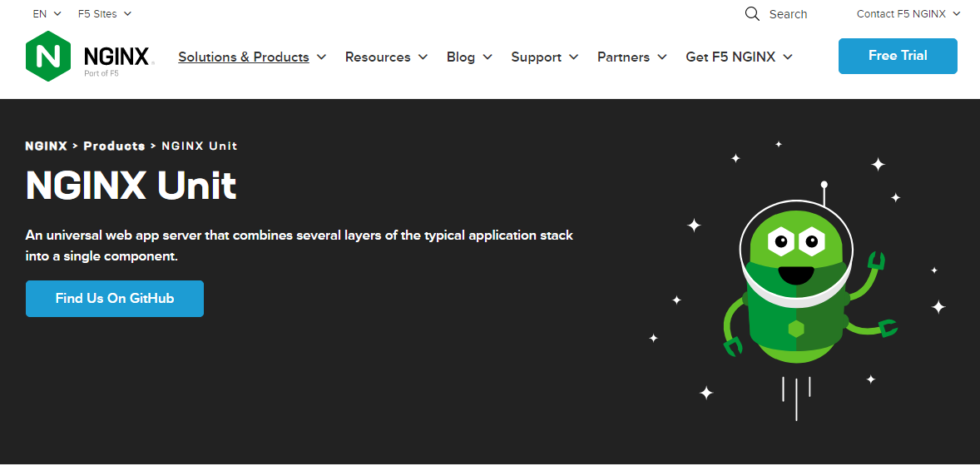Open the F5 Sites dropdown
Image resolution: width=980 pixels, height=471 pixels.
coord(105,14)
